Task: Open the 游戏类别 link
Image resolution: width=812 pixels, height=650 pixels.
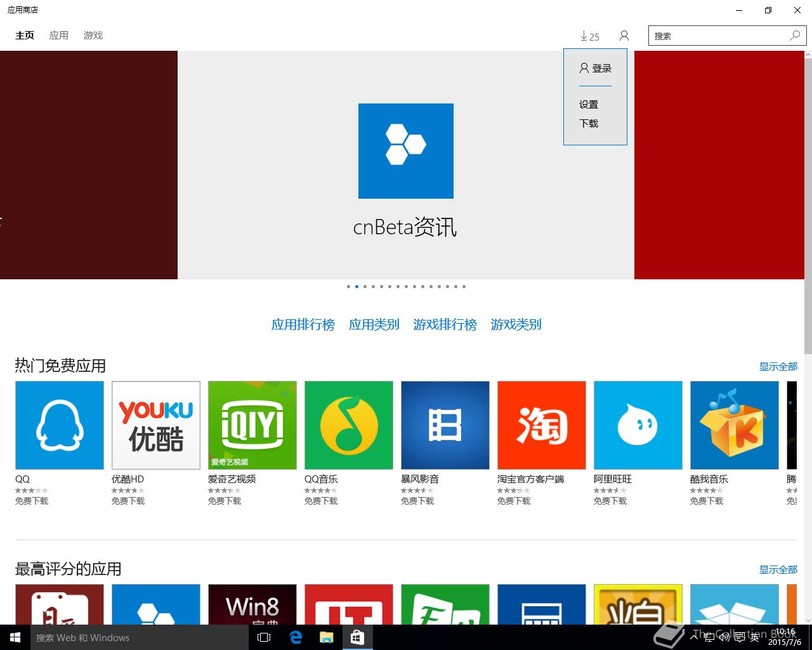Action: tap(516, 324)
